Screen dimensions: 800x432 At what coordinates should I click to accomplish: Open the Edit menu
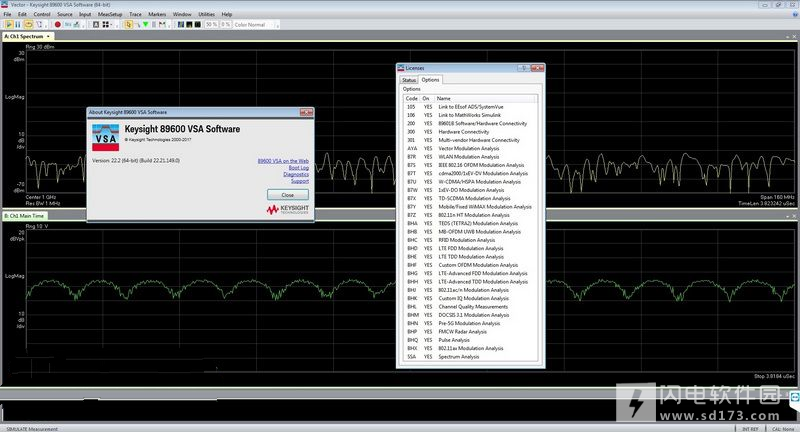[x=22, y=14]
